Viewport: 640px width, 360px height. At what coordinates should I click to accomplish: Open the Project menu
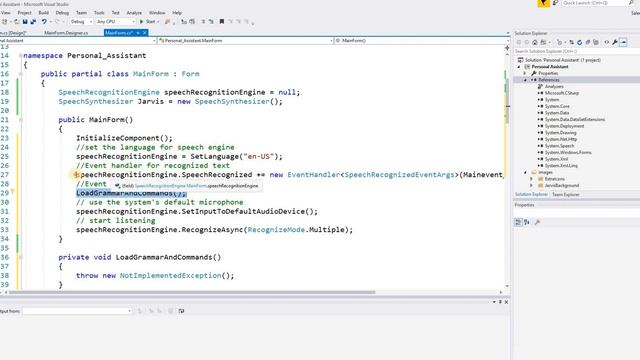click(x=24, y=13)
